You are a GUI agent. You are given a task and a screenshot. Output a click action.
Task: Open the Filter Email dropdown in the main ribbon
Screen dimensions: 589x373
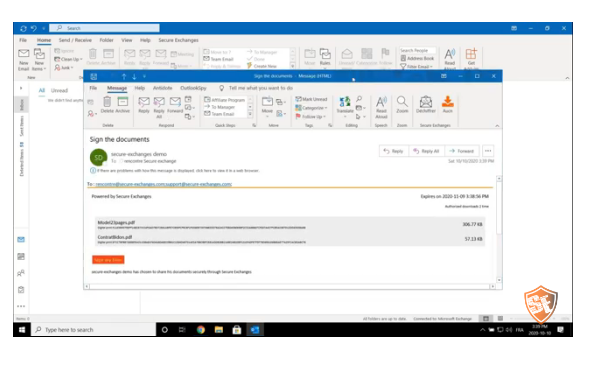click(x=416, y=66)
